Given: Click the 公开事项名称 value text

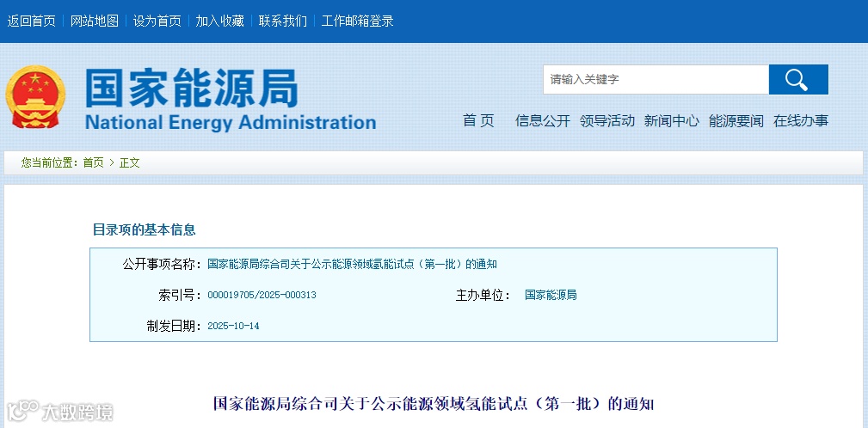Looking at the screenshot, I should (352, 265).
